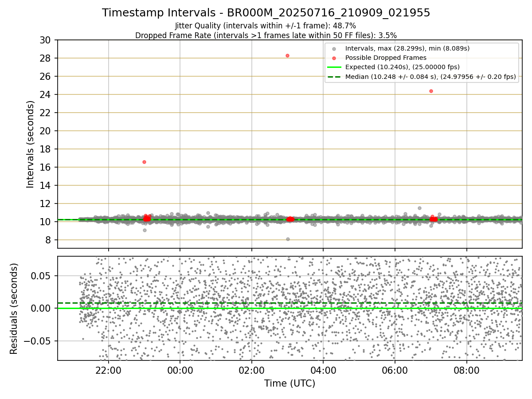
Task: Click legend entry 'Possible Dropped Frames'
Action: point(386,58)
